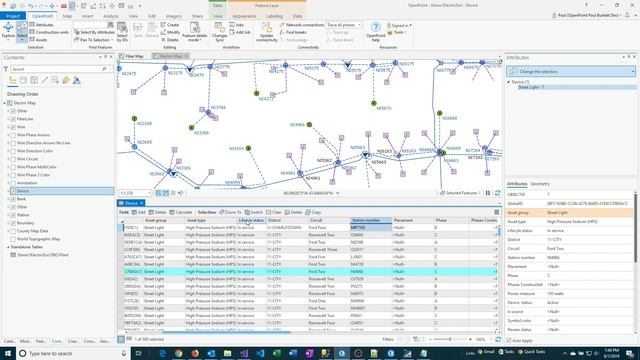Screen dimensions: 640x360
Task: Open Signed in dropdown in Resources
Action: point(399,25)
